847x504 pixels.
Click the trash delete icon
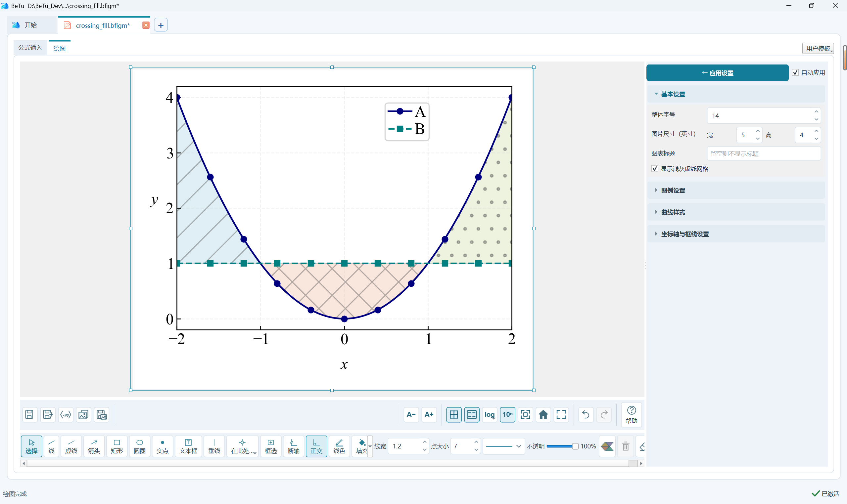coord(625,446)
